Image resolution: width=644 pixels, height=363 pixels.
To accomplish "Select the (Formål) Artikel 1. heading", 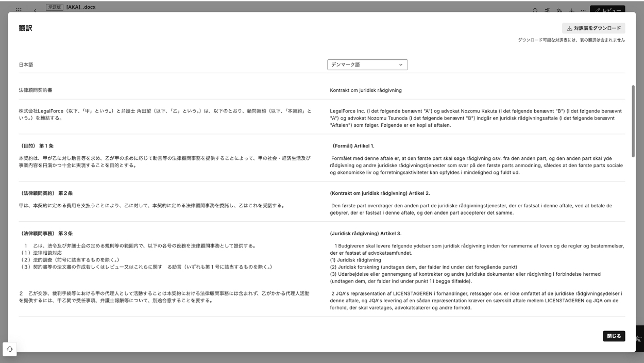I will point(353,146).
